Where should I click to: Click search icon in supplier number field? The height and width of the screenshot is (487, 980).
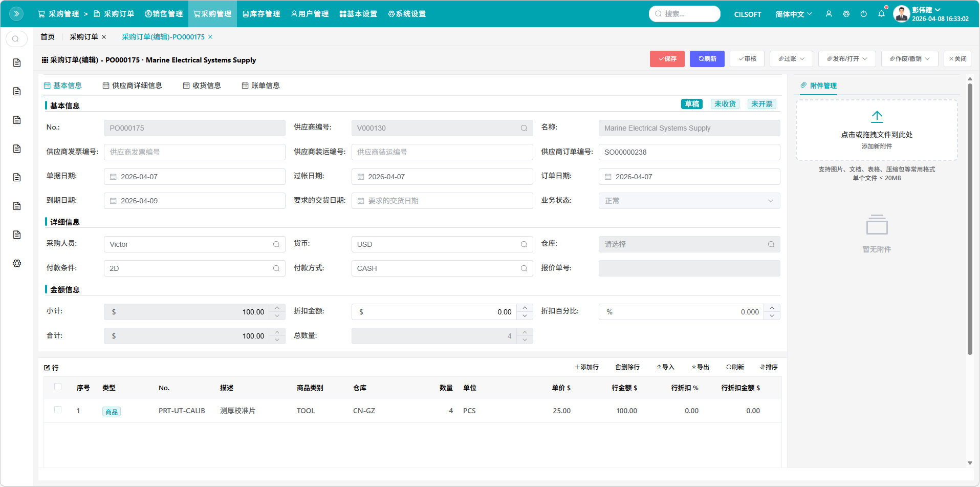pyautogui.click(x=524, y=128)
